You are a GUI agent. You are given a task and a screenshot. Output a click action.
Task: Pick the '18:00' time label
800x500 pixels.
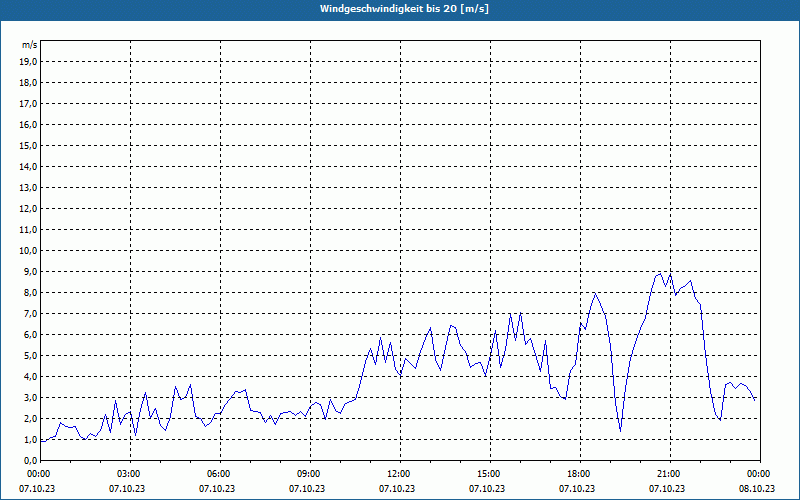(x=581, y=474)
